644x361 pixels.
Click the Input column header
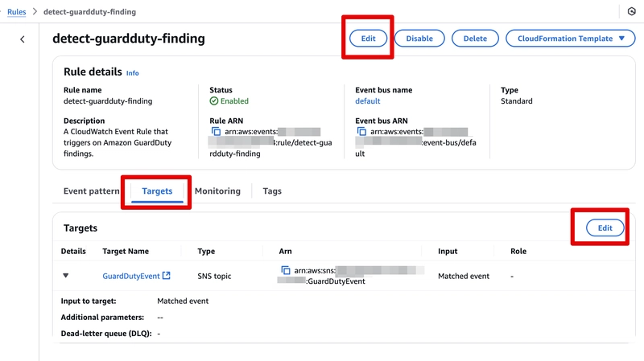tap(448, 251)
